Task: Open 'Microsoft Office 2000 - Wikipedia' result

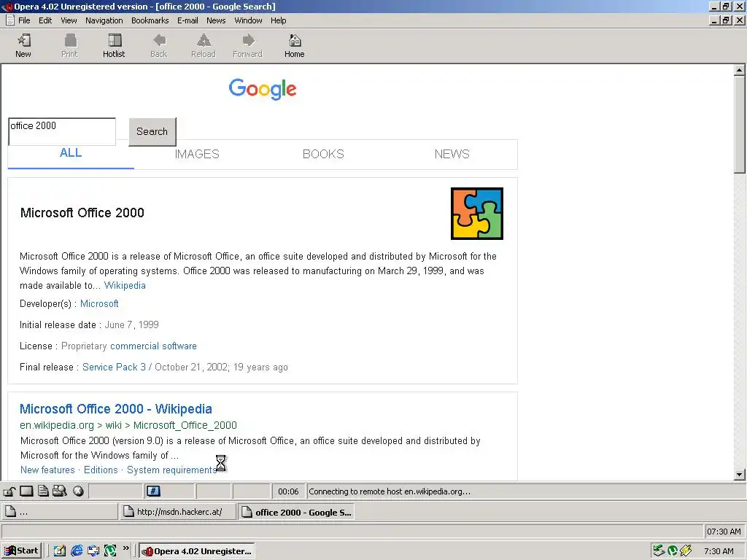Action: 116,409
